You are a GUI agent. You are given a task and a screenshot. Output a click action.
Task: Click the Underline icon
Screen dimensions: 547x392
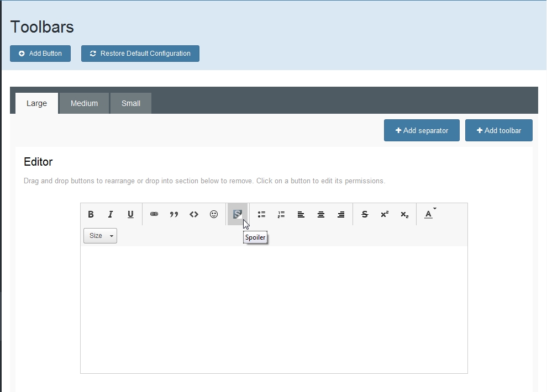pyautogui.click(x=130, y=214)
